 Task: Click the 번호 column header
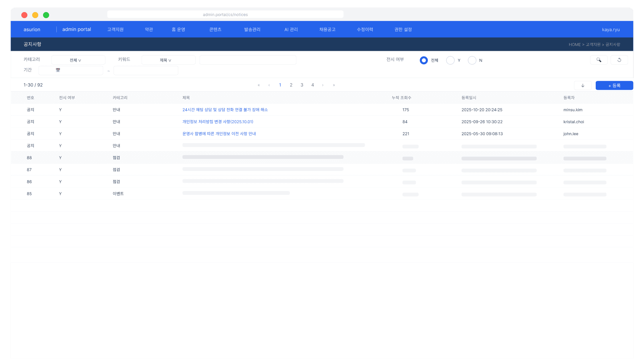pyautogui.click(x=31, y=98)
